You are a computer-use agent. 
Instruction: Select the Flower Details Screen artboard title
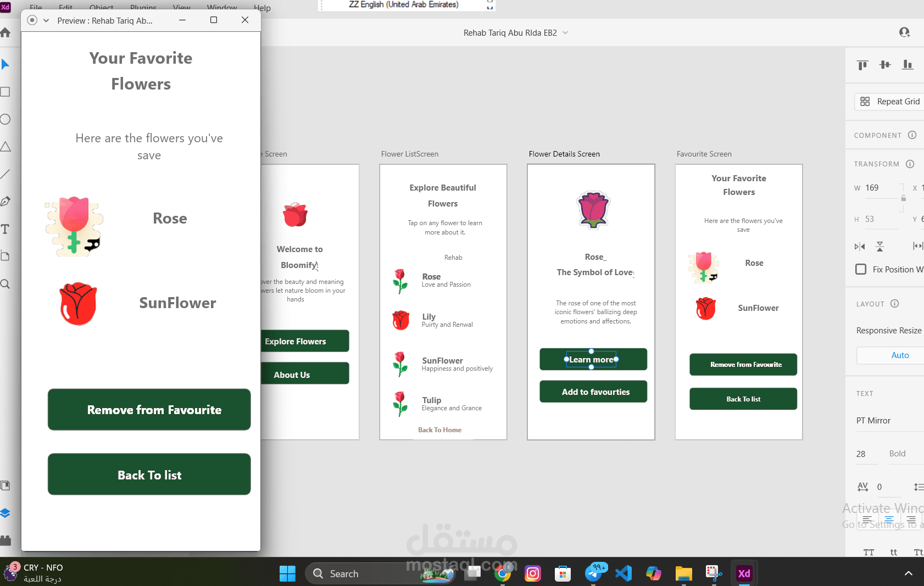point(564,154)
